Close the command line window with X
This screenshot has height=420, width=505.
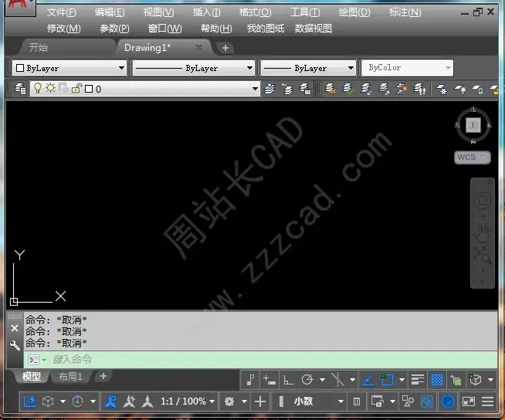(15, 328)
